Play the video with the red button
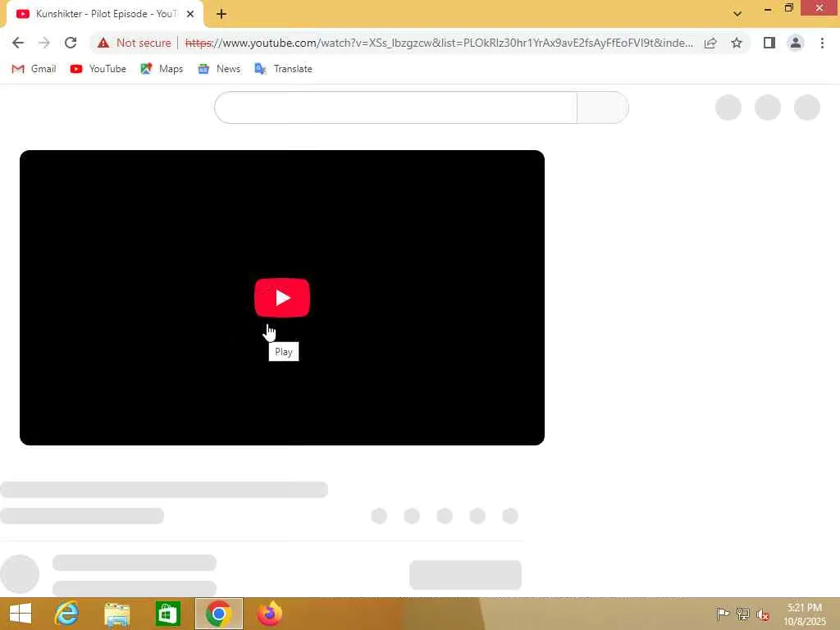The width and height of the screenshot is (840, 630). click(x=282, y=298)
